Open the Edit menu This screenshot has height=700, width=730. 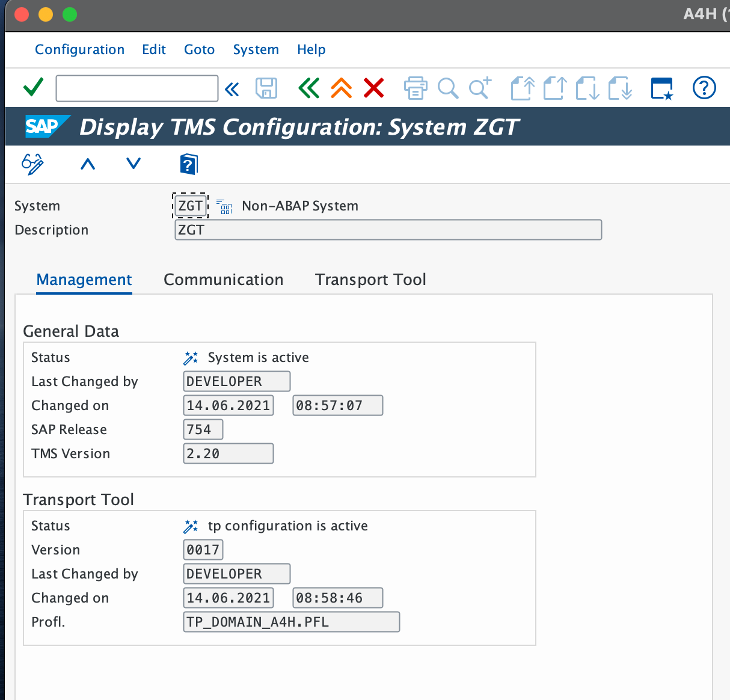154,49
